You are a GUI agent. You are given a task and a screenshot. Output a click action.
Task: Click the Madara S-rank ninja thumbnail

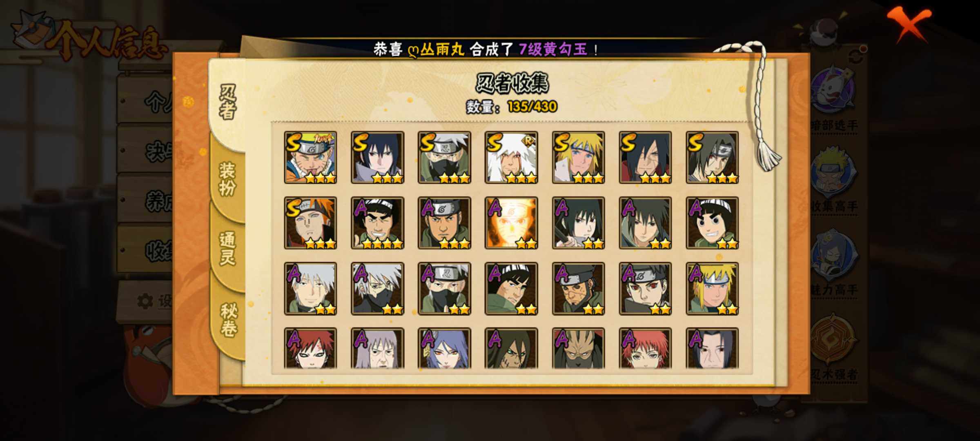tap(645, 157)
